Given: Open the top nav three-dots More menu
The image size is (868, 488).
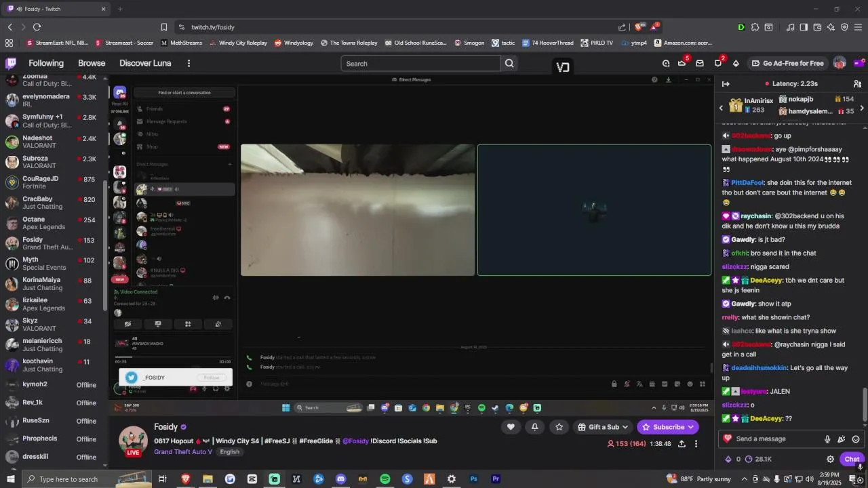Looking at the screenshot, I should click(x=189, y=63).
